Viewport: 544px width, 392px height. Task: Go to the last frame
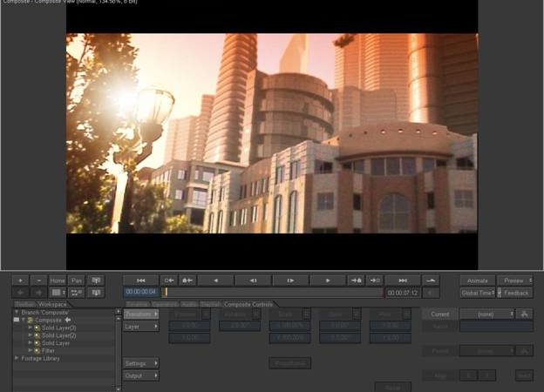403,280
